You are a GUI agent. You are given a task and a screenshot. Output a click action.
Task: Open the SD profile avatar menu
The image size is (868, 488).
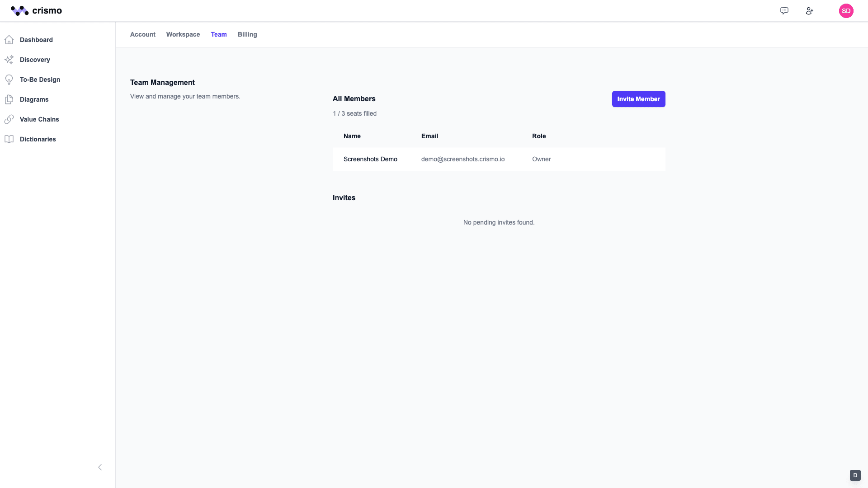click(847, 11)
